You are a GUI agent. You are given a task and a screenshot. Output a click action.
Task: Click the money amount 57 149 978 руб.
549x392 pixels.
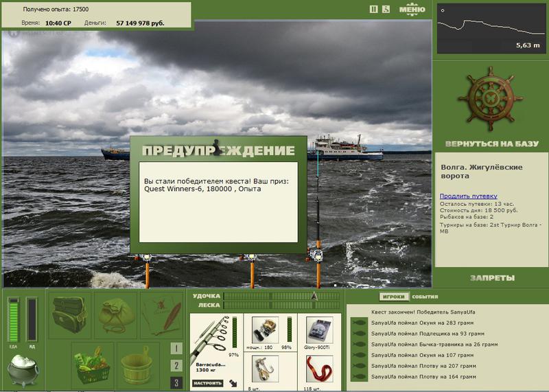(140, 23)
